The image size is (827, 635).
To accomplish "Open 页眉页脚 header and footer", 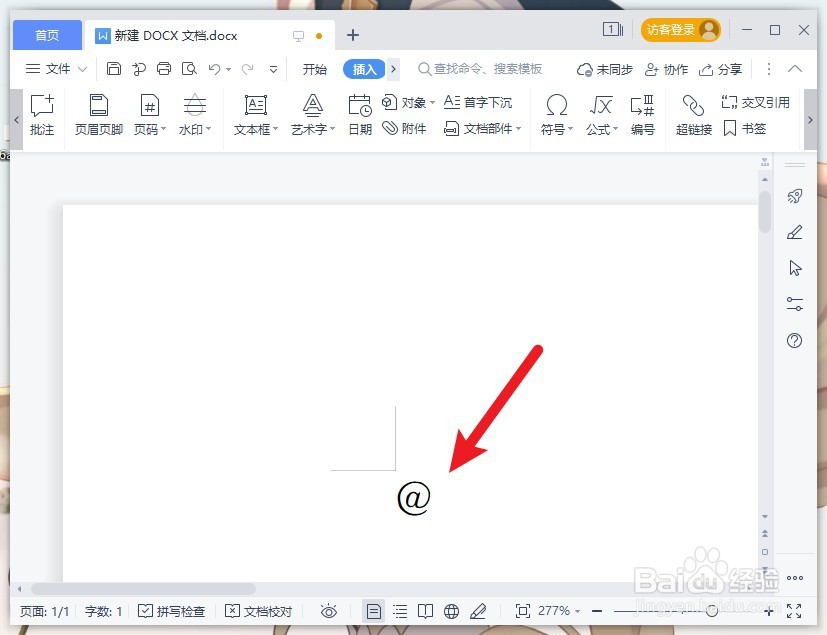I will 99,115.
